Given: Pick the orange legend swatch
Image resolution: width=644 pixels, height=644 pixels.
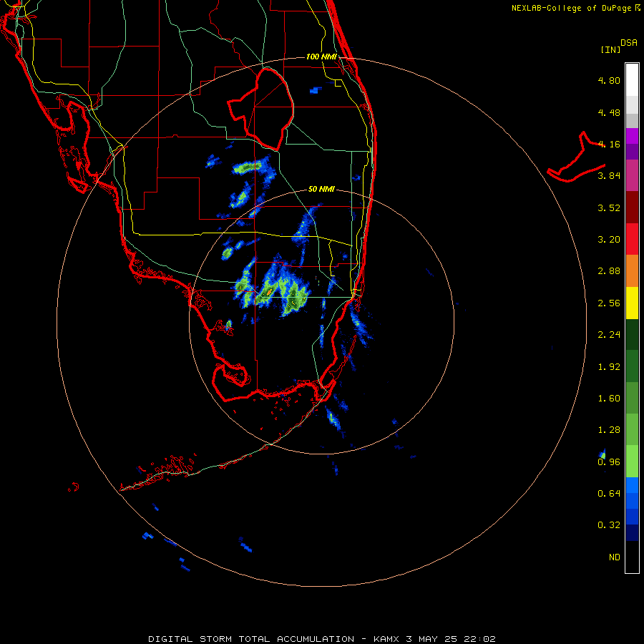Looking at the screenshot, I should point(632,271).
